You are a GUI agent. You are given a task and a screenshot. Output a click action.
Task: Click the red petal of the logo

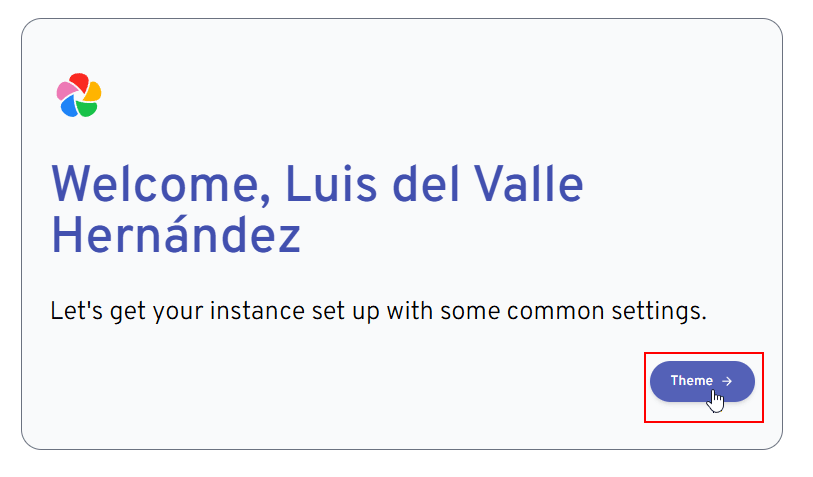click(79, 82)
